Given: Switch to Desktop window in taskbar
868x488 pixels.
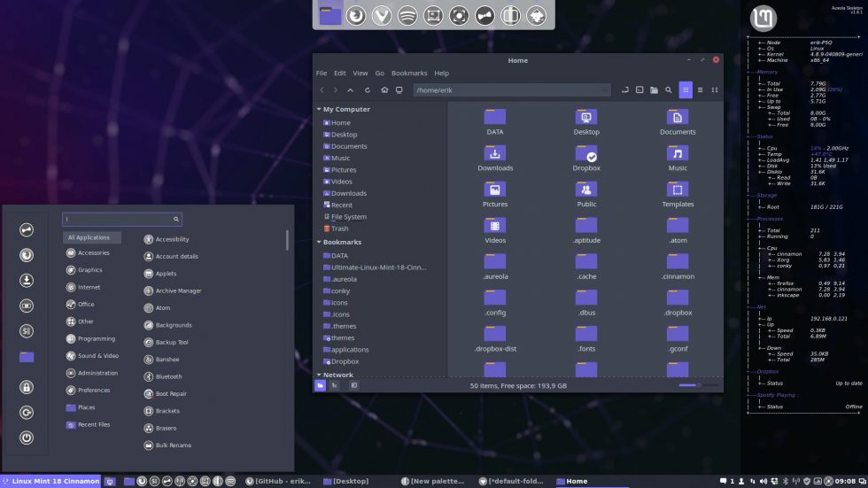Looking at the screenshot, I should tap(346, 481).
